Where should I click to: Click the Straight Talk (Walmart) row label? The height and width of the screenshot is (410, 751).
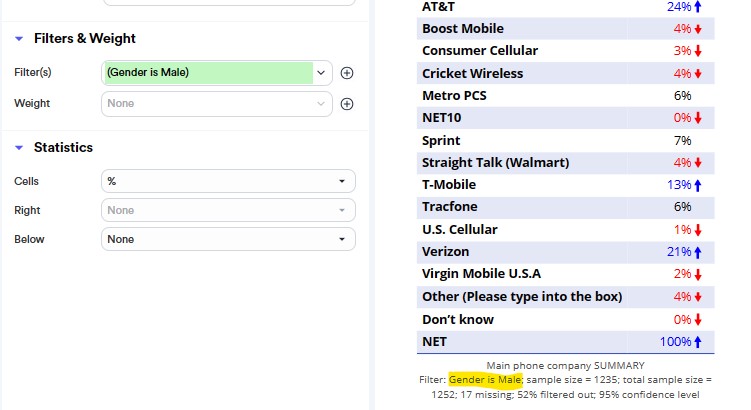(495, 163)
